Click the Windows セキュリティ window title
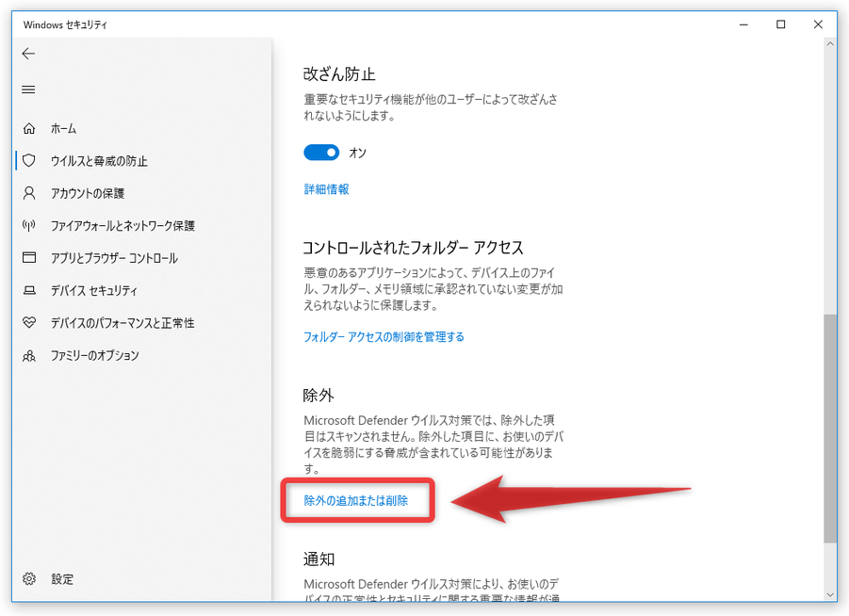 65,24
